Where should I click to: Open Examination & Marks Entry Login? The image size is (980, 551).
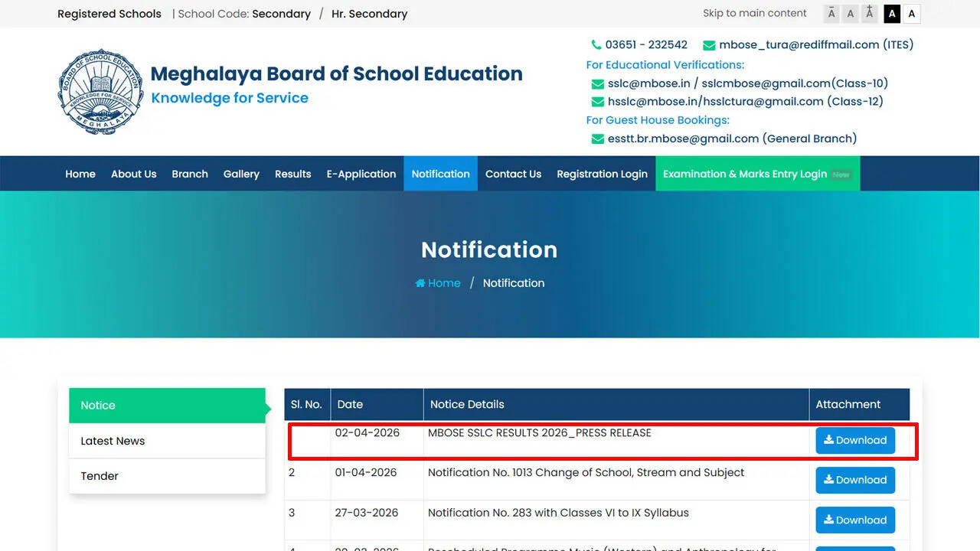tap(746, 174)
